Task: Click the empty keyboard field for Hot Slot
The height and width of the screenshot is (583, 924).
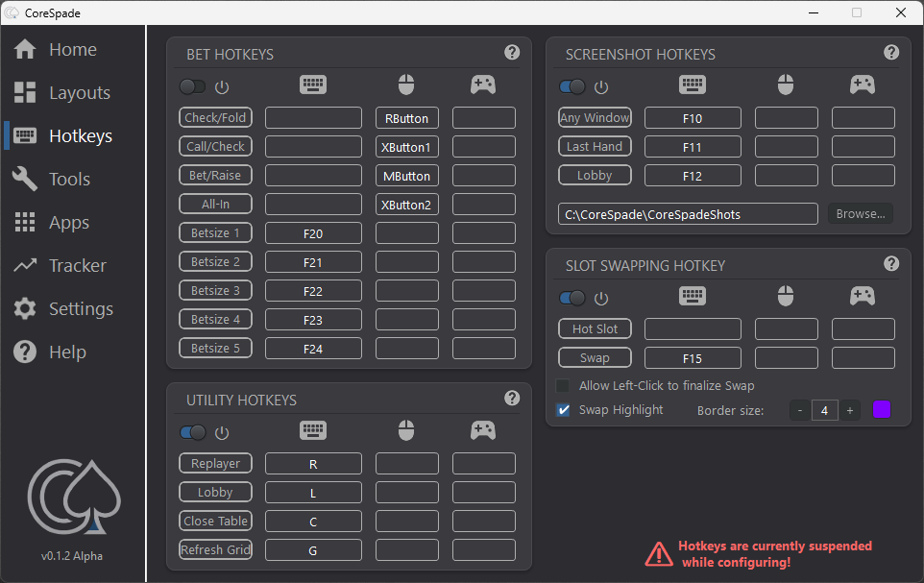Action: (693, 328)
